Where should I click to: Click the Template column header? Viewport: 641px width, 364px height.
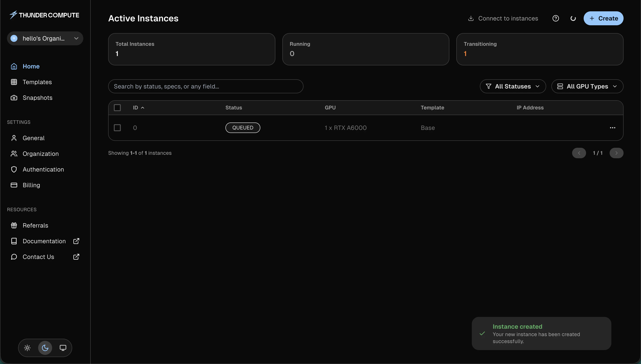click(432, 107)
